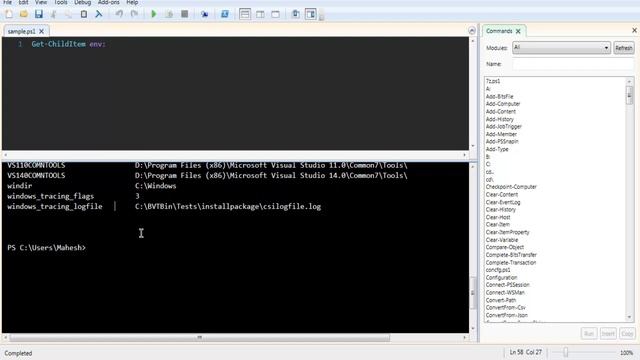Click the Copy icon in toolbar
This screenshot has height=360, width=640.
click(x=68, y=14)
